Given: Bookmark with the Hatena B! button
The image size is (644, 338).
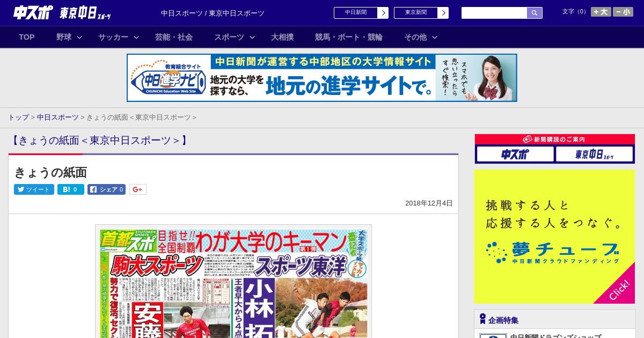Looking at the screenshot, I should (71, 189).
